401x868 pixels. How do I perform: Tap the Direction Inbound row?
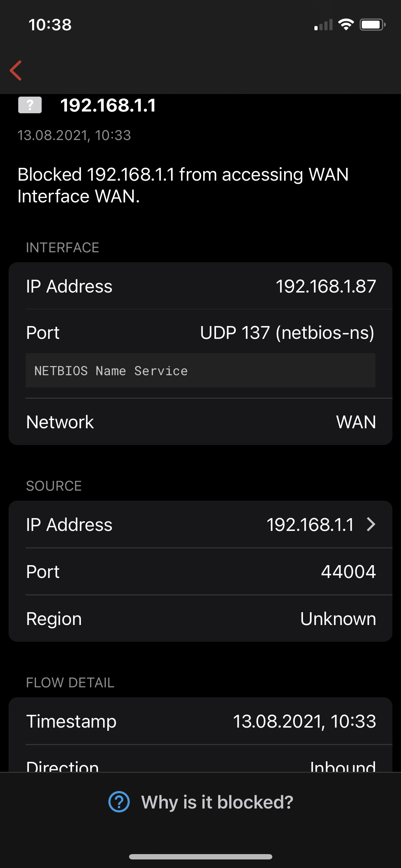[200, 765]
